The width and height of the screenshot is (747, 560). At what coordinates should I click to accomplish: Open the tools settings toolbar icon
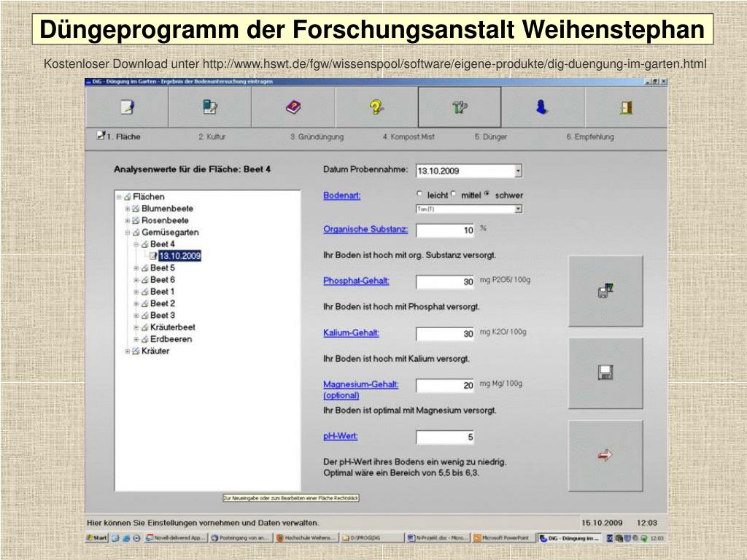[x=460, y=107]
